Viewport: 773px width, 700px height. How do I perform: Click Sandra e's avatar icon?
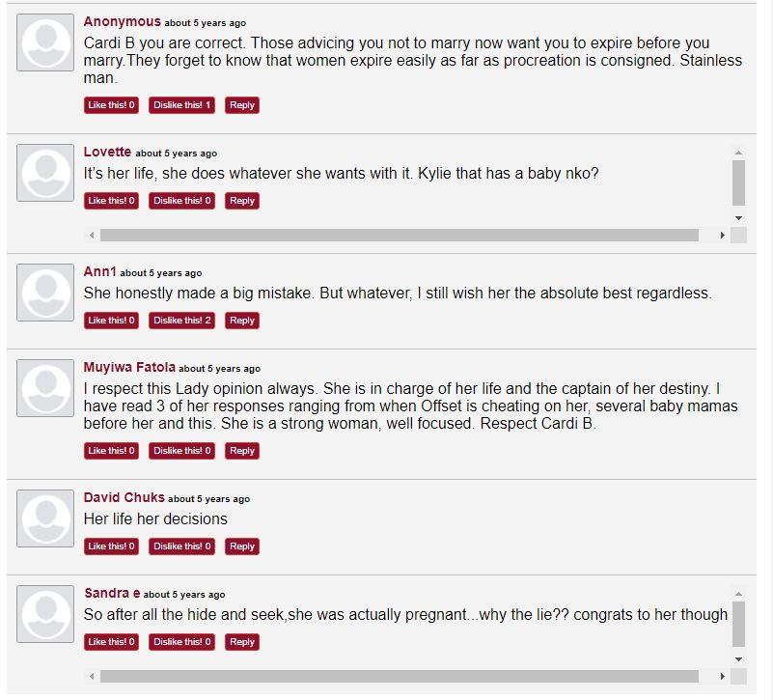point(45,614)
